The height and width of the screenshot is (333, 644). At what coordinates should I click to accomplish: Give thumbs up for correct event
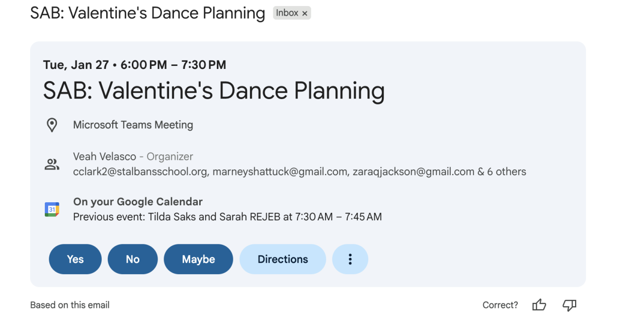pos(539,305)
